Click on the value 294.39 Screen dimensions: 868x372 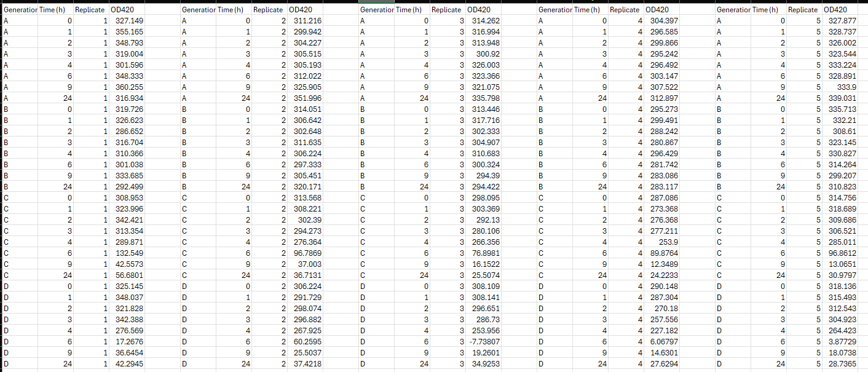pos(484,176)
